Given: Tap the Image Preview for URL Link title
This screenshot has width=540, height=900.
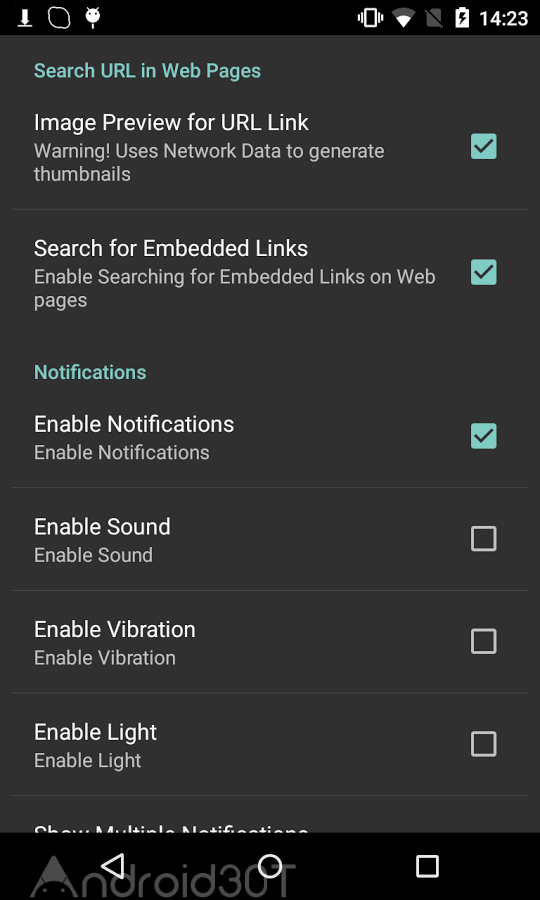Looking at the screenshot, I should pyautogui.click(x=172, y=122).
